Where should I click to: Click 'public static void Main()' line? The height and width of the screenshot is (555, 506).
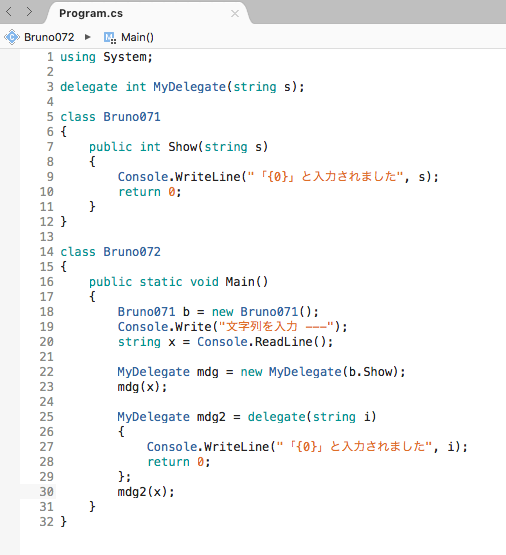[179, 282]
